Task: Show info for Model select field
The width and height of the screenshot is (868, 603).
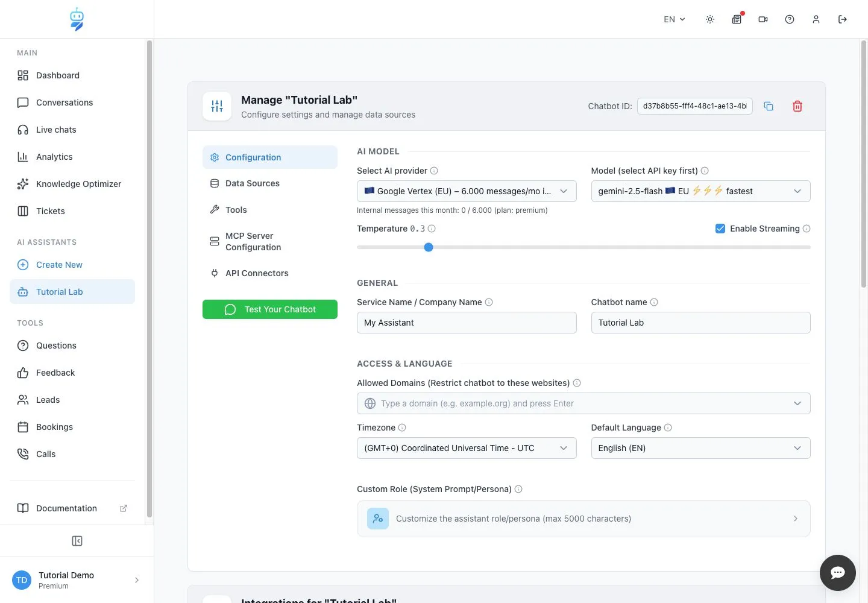Action: pos(705,171)
